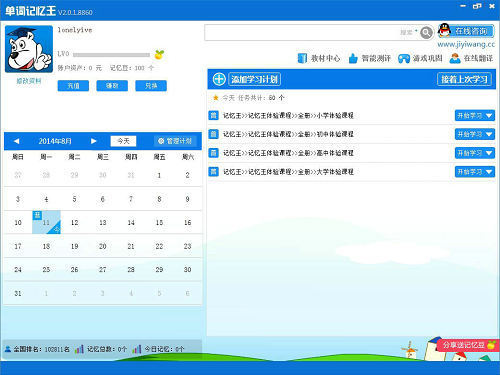
Task: Click 接着上次学习 continue button
Action: (x=464, y=79)
